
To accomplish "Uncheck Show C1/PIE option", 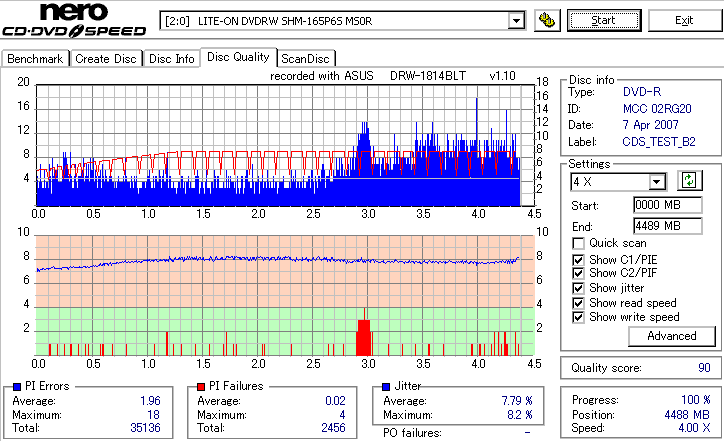I will tap(578, 260).
